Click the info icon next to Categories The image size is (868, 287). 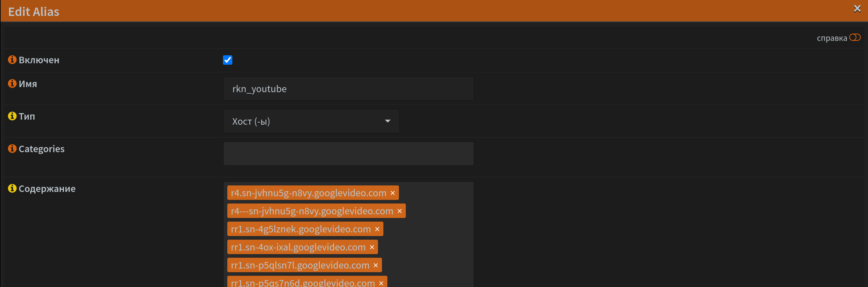click(x=12, y=149)
